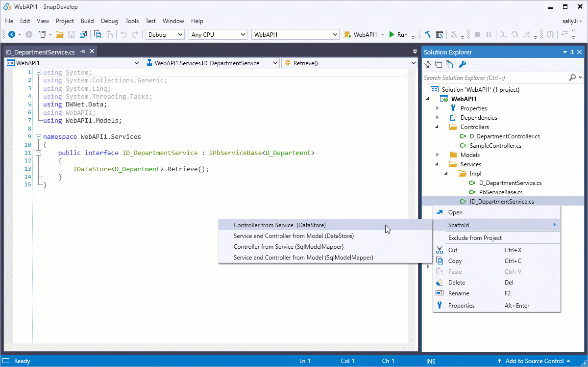
Task: Collapse the Controllers folder
Action: (437, 127)
